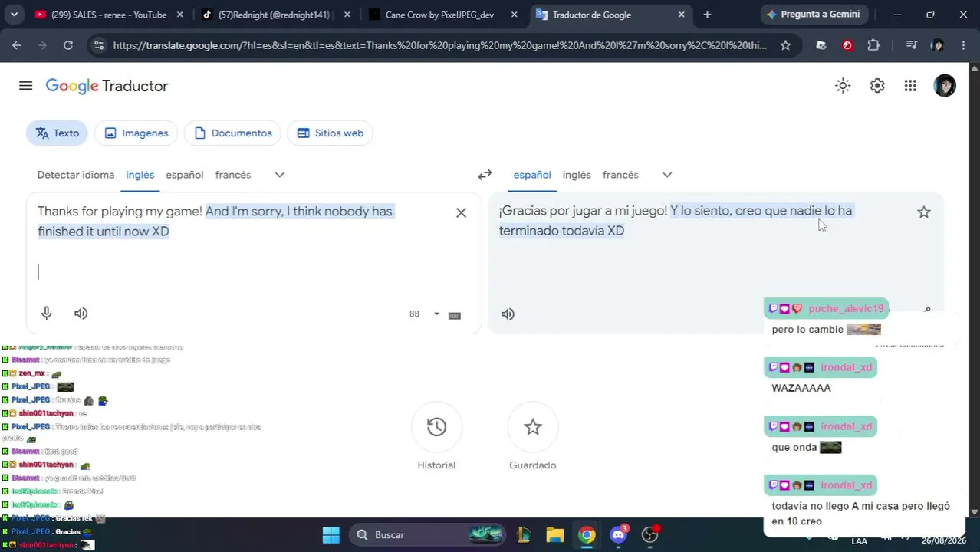This screenshot has width=980, height=552.
Task: Close the YouTube SALES tab
Action: click(x=180, y=15)
